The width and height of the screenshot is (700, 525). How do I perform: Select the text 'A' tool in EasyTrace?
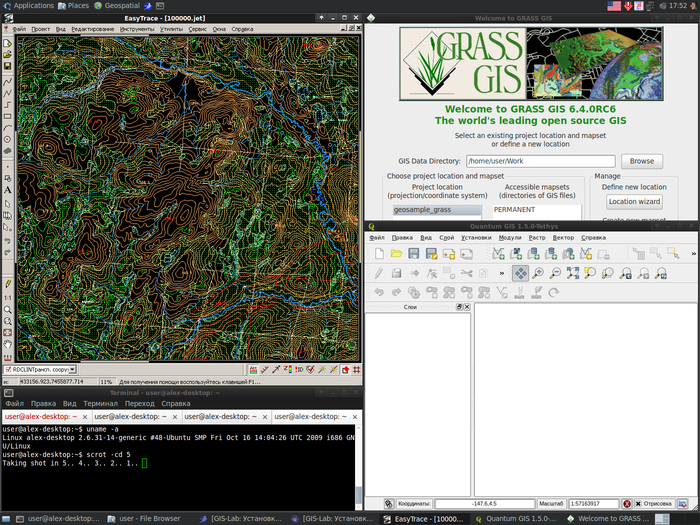8,189
